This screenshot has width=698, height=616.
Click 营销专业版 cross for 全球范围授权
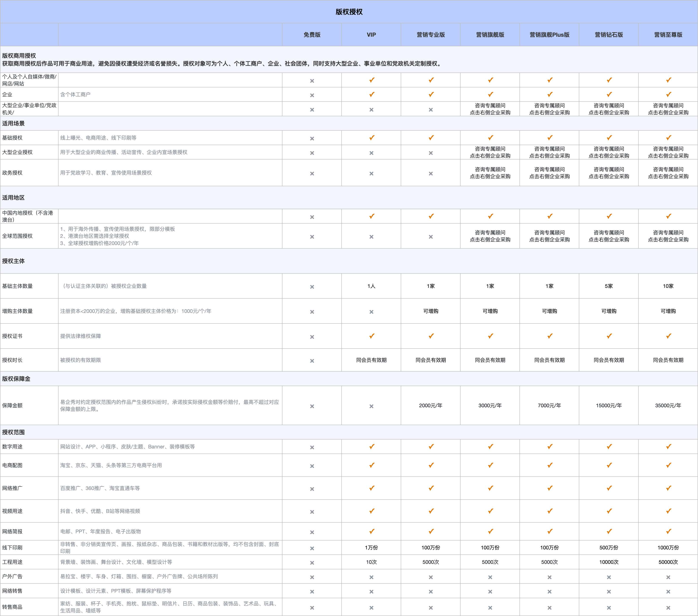point(431,237)
